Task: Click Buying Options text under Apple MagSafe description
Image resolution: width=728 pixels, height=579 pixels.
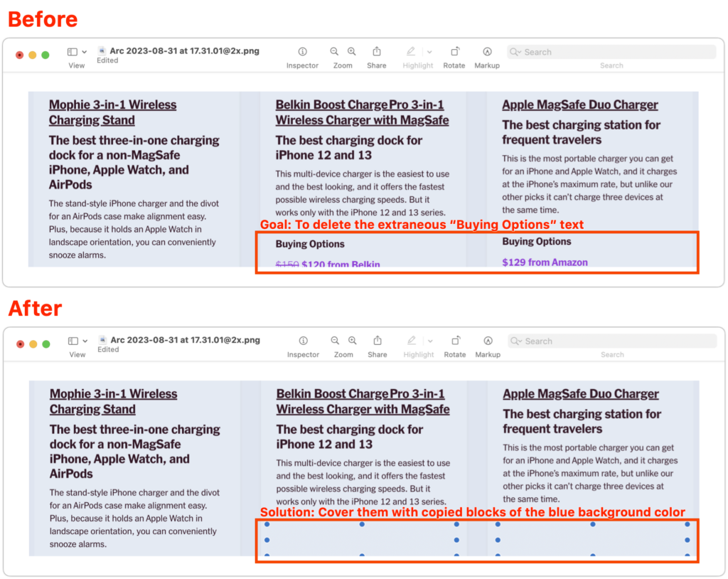Action: point(537,241)
